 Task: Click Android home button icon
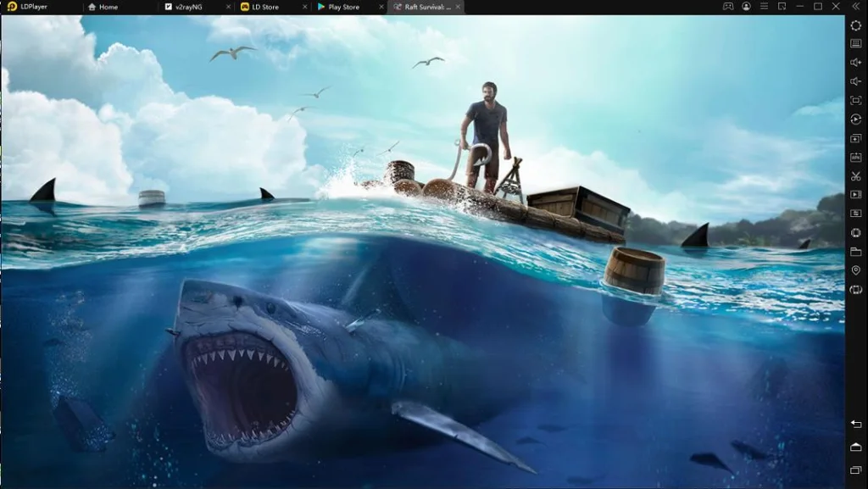pos(856,447)
